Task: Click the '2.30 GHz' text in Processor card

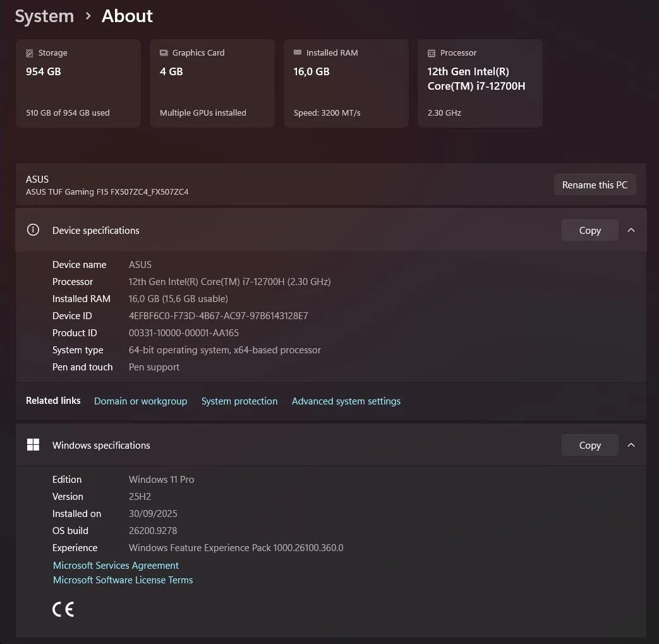Action: 444,112
